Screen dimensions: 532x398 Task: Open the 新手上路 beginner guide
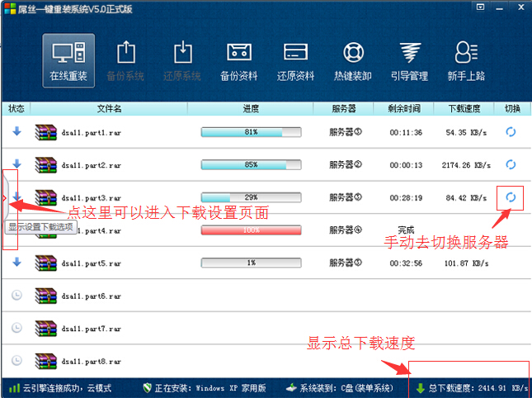coord(464,59)
